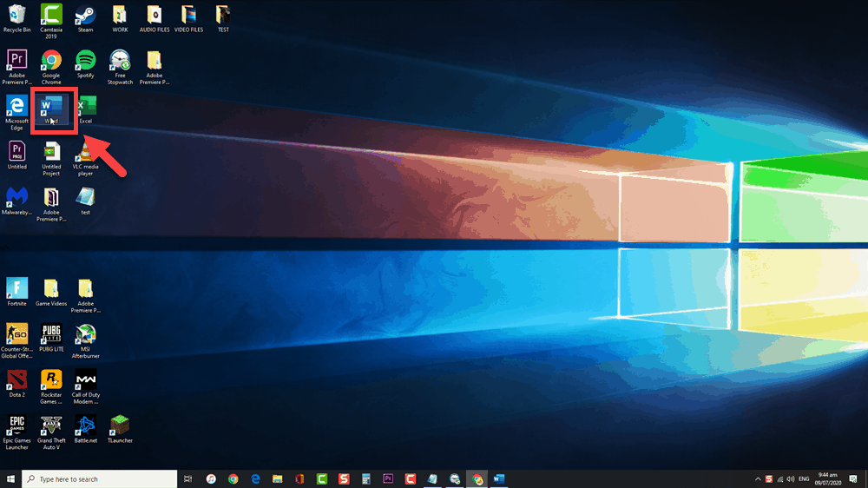Screen dimensions: 868x488
Task: Select the Malwarebytes desktop shortcut
Action: pos(16,201)
